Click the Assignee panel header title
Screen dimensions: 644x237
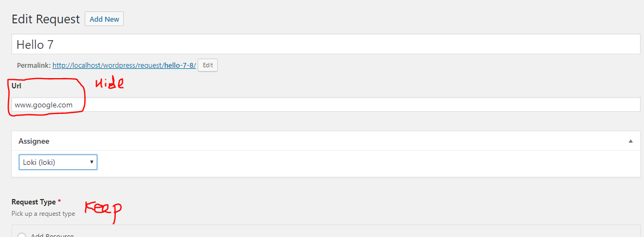tap(34, 141)
